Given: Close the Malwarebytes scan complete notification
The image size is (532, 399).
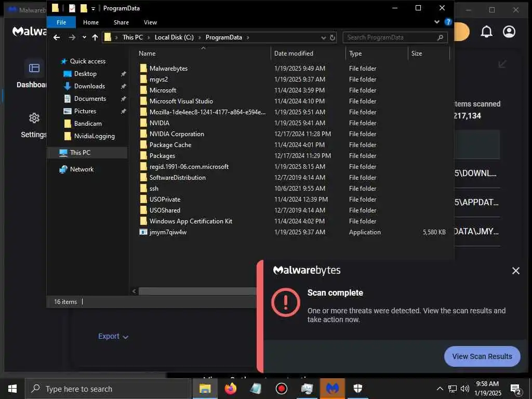Looking at the screenshot, I should tap(516, 270).
